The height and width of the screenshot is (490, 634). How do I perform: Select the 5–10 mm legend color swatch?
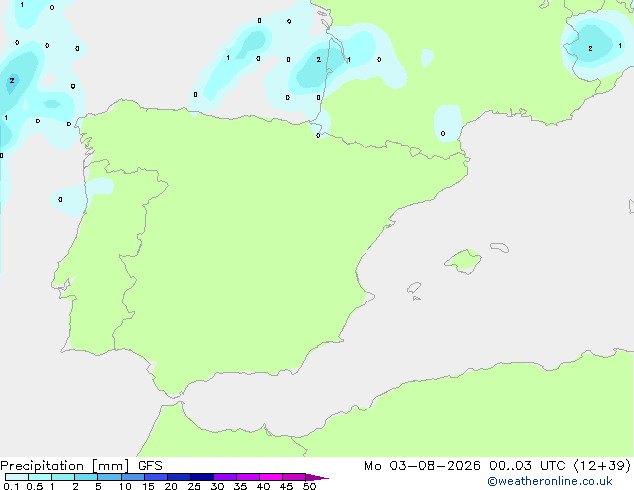coord(109,477)
